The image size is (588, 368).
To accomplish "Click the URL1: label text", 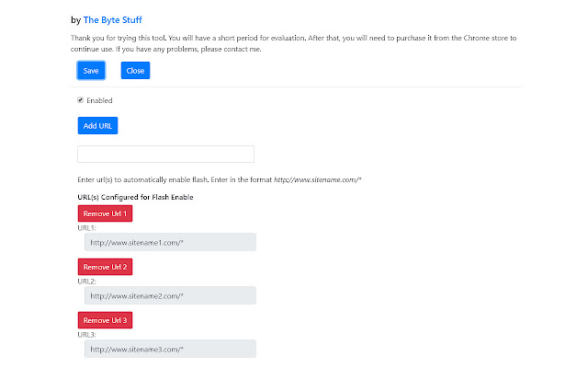I will click(86, 228).
